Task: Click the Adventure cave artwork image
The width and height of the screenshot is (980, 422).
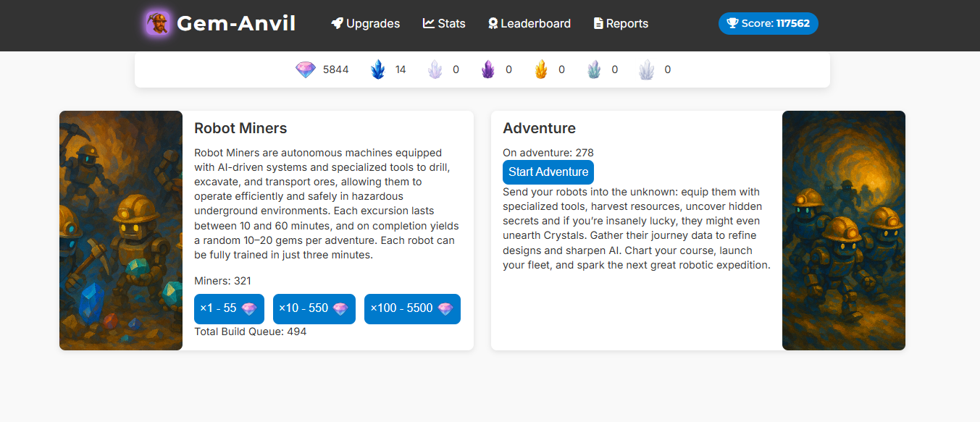Action: 844,230
